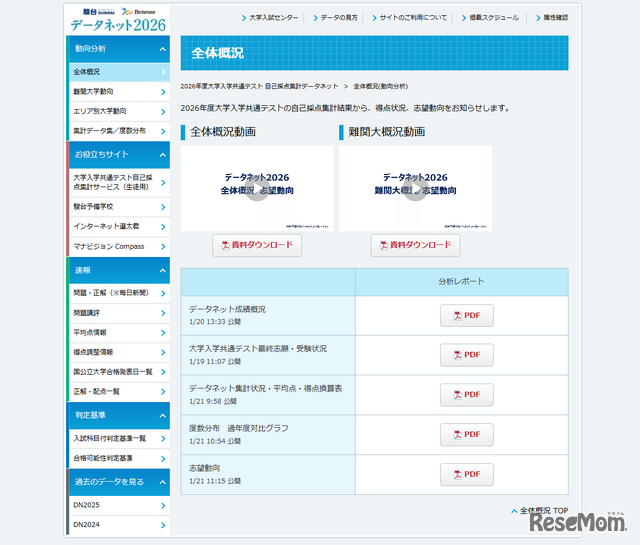640x545 pixels.
Task: Open 属性確認 top link
Action: (x=556, y=18)
